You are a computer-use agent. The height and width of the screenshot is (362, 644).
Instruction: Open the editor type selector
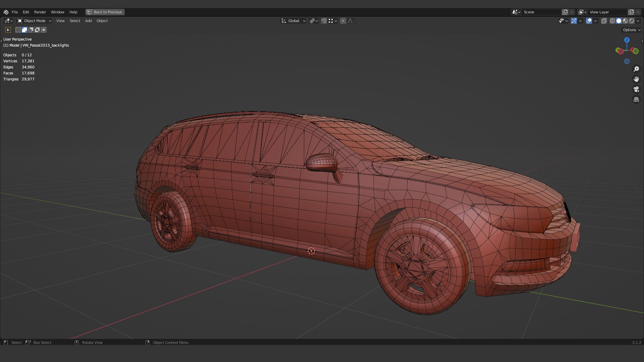point(8,21)
